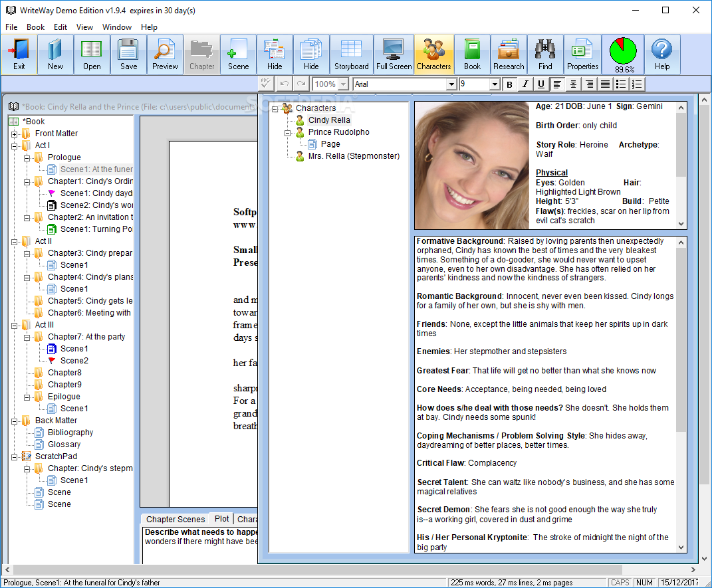The image size is (712, 588).
Task: Collapse the Act II node
Action: pos(14,242)
